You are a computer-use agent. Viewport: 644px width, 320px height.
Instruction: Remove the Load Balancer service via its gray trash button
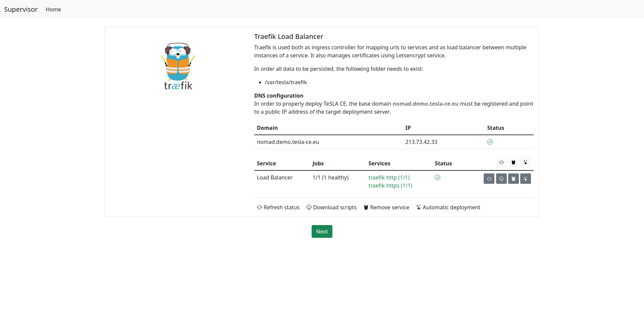pos(513,179)
